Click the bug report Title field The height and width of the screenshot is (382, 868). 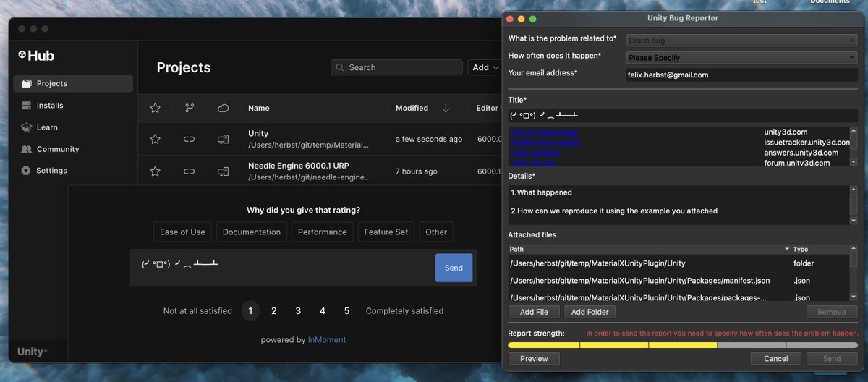683,116
